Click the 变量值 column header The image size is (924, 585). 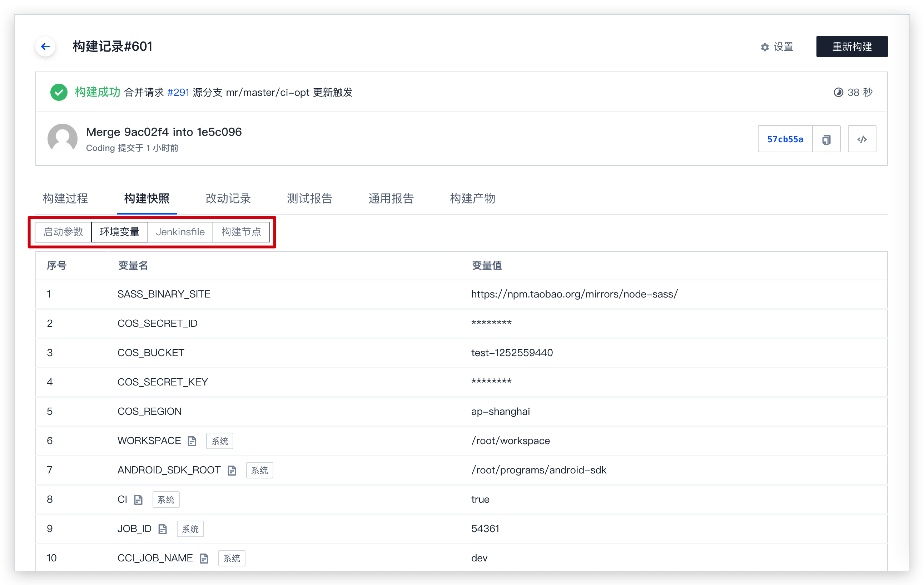pos(487,265)
